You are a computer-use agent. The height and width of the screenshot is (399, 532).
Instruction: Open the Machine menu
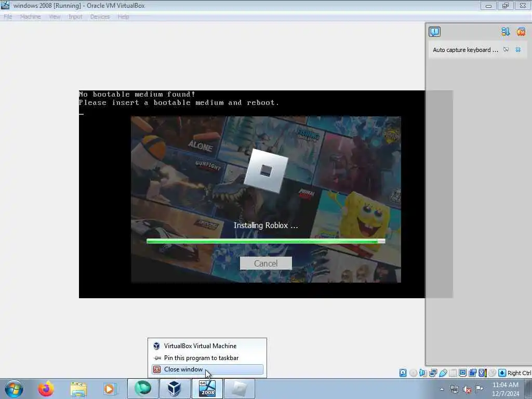[x=30, y=17]
